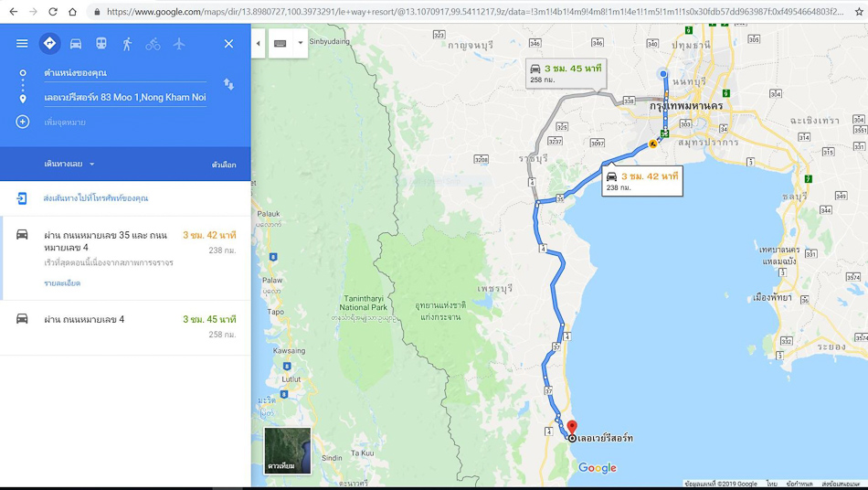Click the destination input field
Image resolution: width=868 pixels, height=490 pixels.
point(125,98)
